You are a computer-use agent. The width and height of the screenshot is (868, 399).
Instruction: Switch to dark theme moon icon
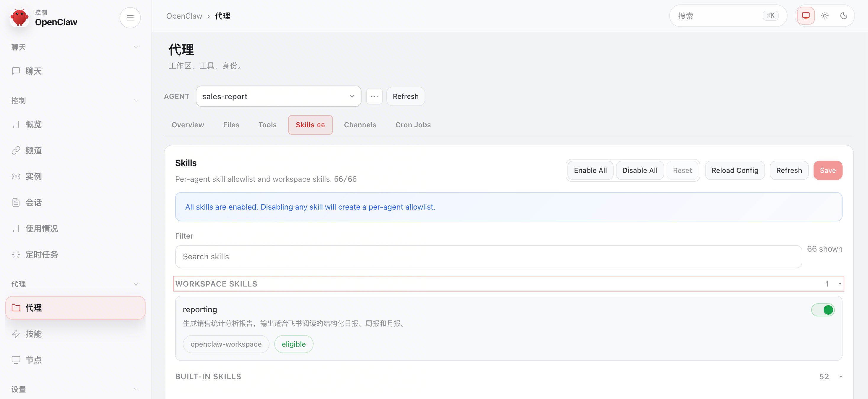(843, 16)
